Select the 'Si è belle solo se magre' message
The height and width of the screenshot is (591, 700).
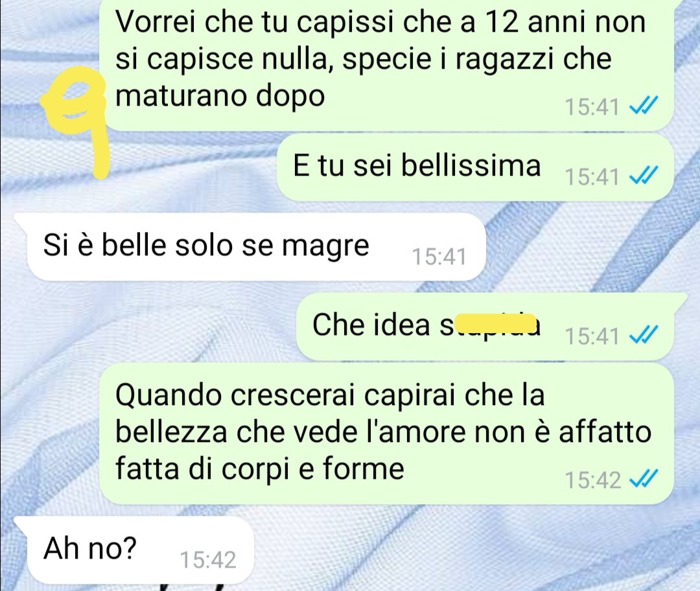256,247
